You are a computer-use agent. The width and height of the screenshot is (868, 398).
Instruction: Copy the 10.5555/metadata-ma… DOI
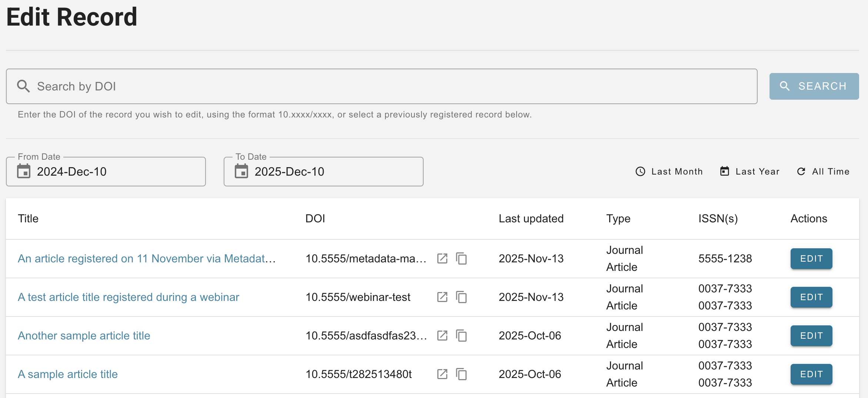click(461, 258)
